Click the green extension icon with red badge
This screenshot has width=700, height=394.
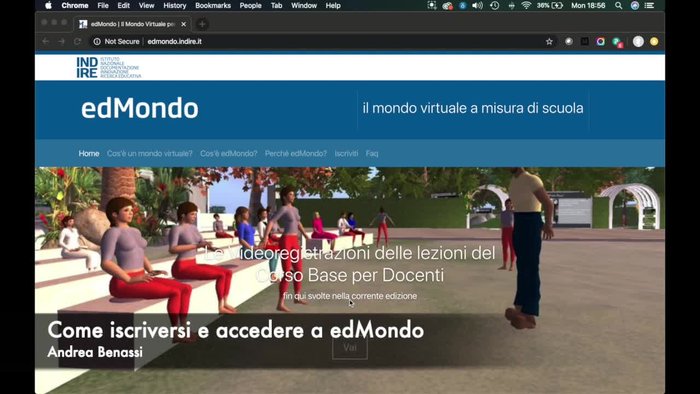point(617,42)
